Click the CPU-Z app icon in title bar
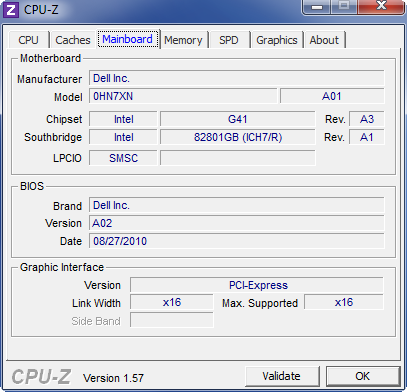 click(10, 10)
